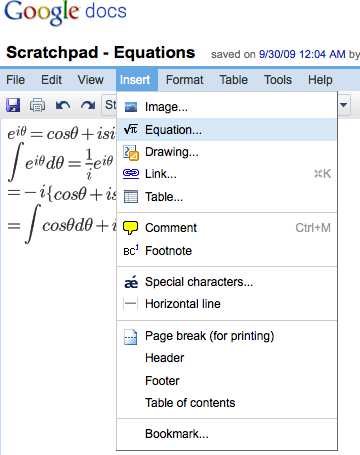Viewport: 360px width, 455px height.
Task: Insert Horizontal line from menu
Action: (227, 304)
